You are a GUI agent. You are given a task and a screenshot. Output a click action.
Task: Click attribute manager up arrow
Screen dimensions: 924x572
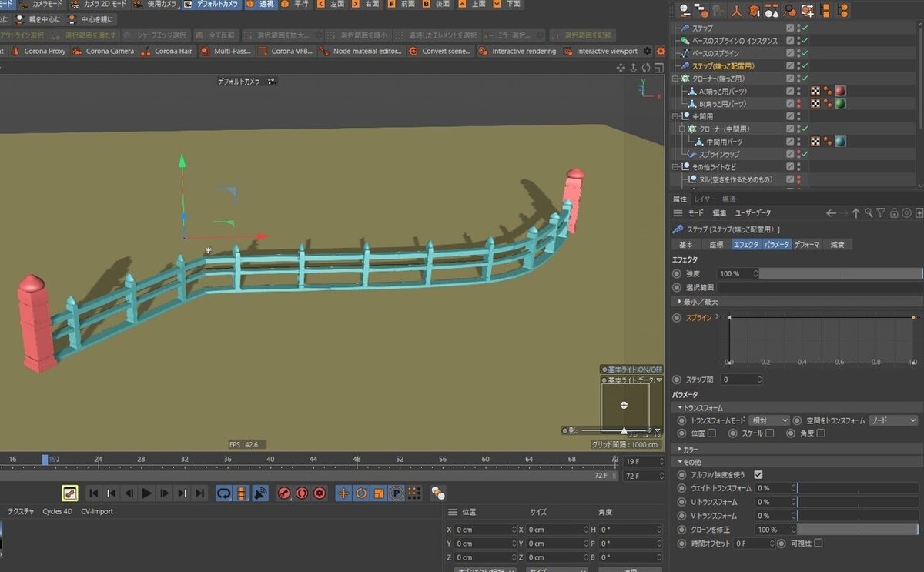click(855, 212)
